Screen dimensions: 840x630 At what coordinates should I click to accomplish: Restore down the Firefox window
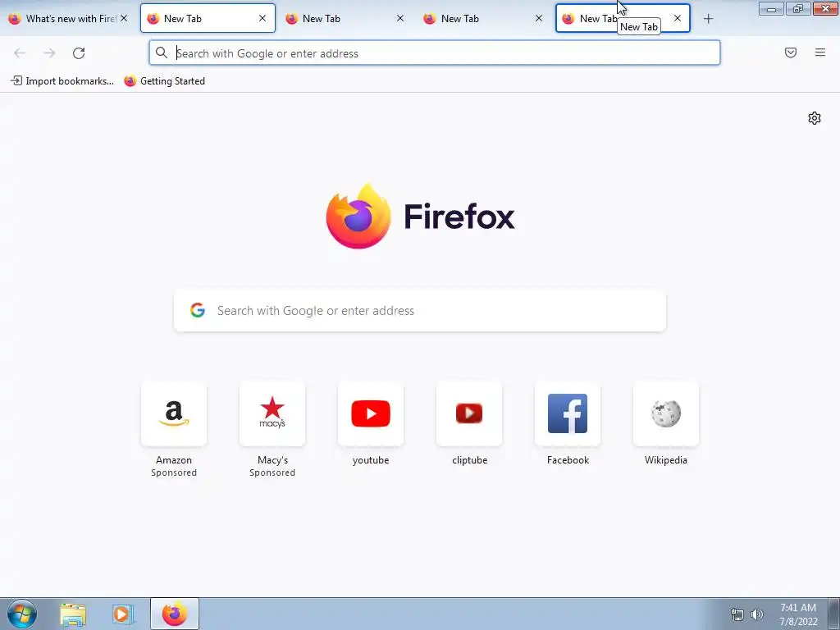tap(797, 8)
